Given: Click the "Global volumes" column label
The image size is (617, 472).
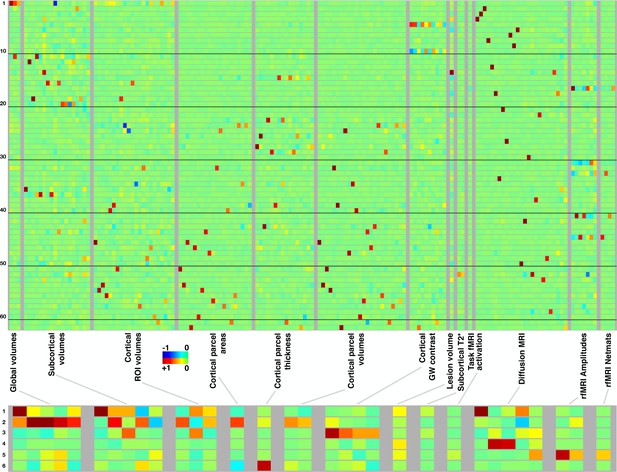Looking at the screenshot, I should 13,362.
